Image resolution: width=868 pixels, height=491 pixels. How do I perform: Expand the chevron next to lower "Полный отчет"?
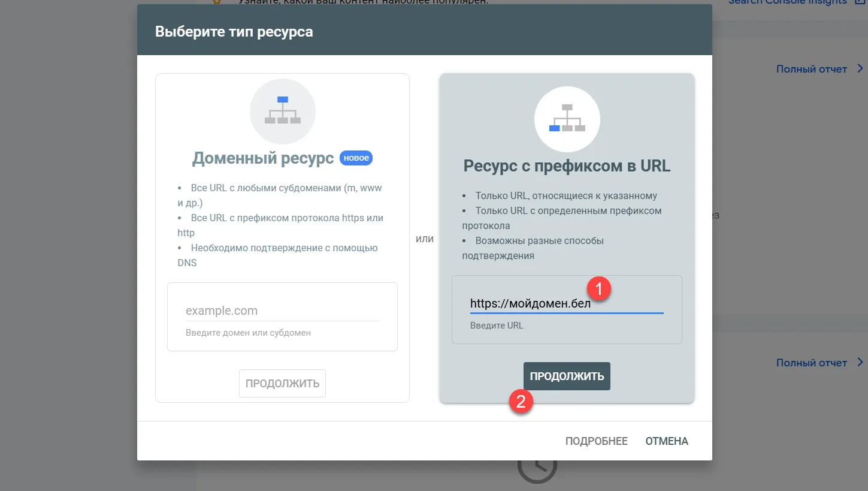pos(860,362)
